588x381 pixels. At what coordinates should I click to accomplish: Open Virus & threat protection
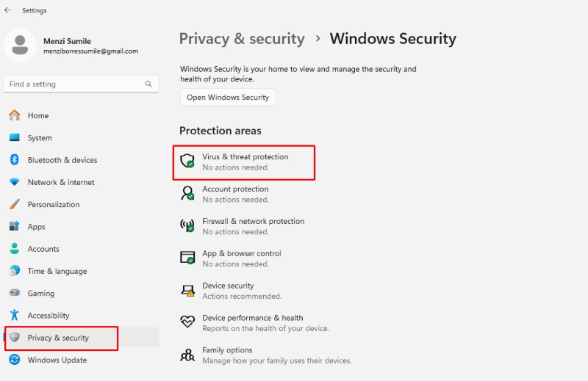point(244,162)
